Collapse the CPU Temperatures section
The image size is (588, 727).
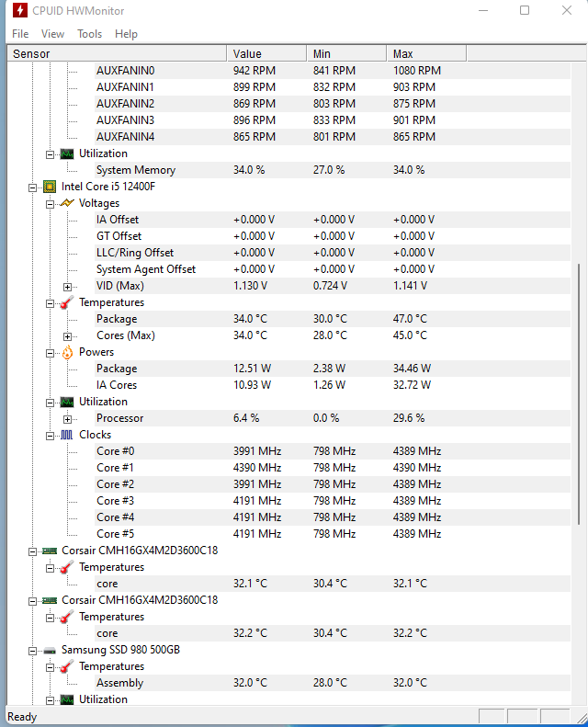(50, 303)
